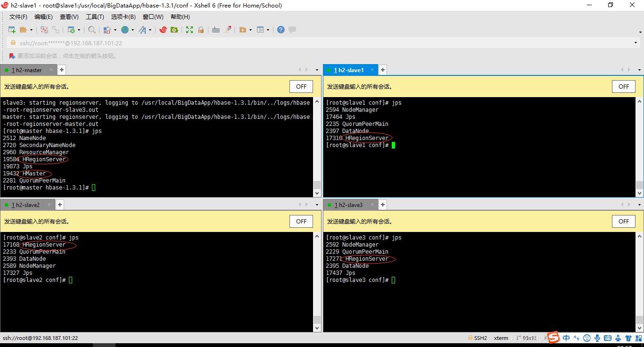Open Help with blue question icon
644x347 pixels.
(281, 30)
